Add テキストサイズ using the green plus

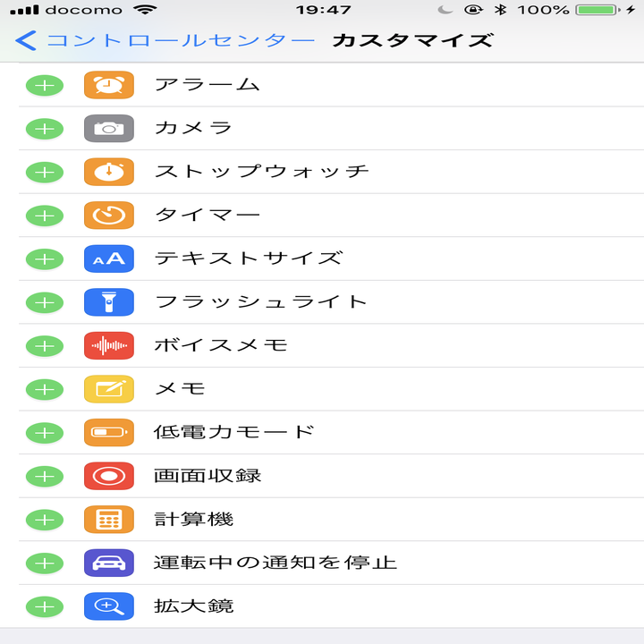(x=44, y=258)
